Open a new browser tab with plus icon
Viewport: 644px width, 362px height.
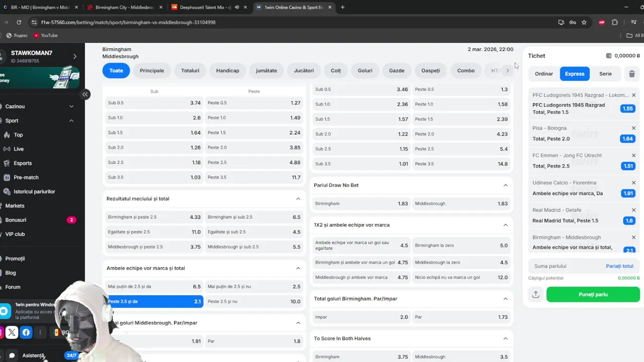(343, 7)
